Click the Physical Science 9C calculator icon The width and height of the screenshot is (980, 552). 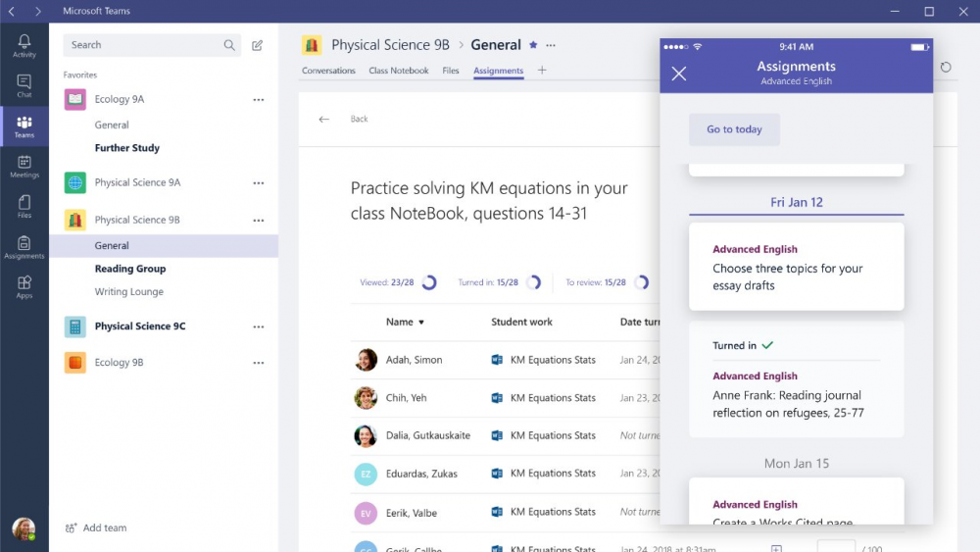click(x=75, y=326)
